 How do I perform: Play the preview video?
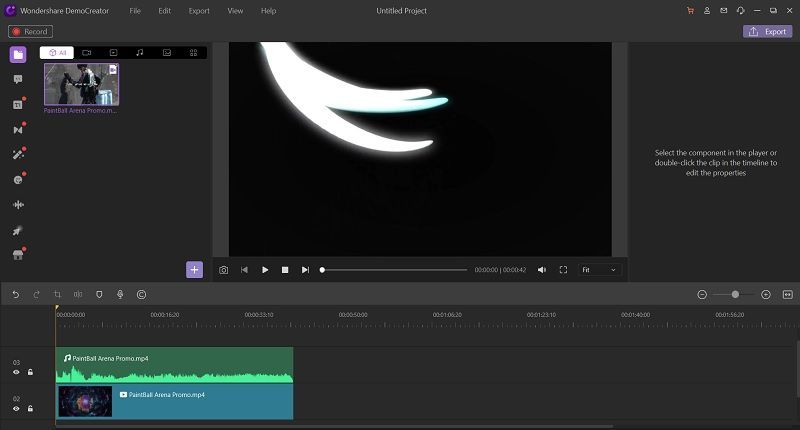point(265,270)
